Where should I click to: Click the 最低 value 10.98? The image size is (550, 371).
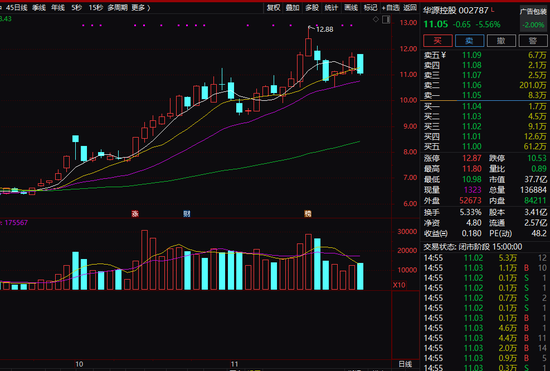click(472, 180)
